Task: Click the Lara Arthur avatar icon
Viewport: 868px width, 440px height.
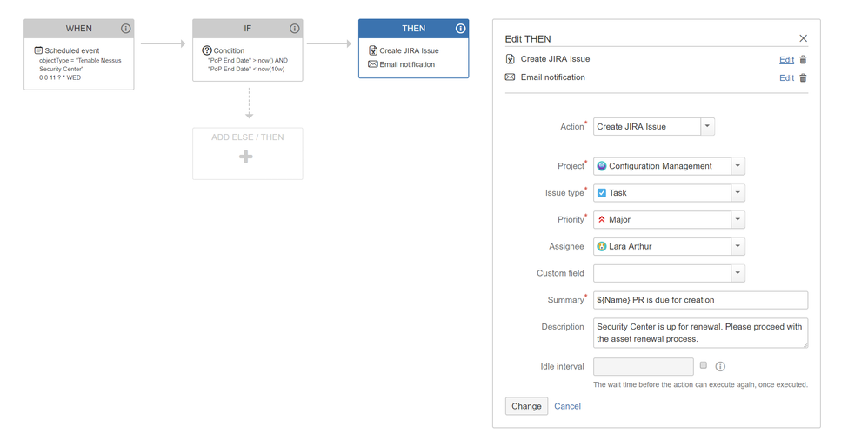Action: click(602, 246)
